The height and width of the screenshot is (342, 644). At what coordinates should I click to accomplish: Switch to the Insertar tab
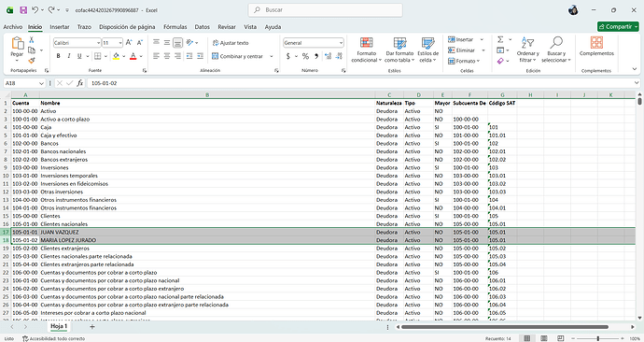[60, 27]
